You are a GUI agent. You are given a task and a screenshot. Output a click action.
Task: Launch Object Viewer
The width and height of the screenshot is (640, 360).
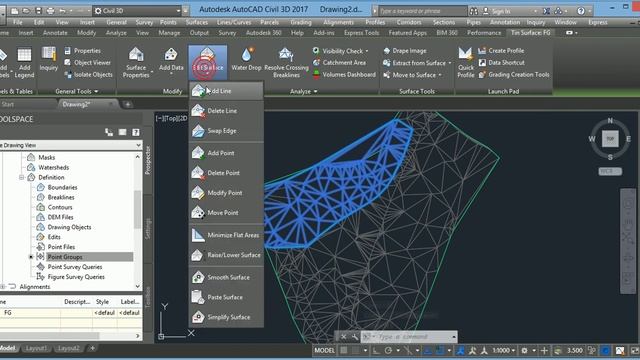click(x=87, y=62)
